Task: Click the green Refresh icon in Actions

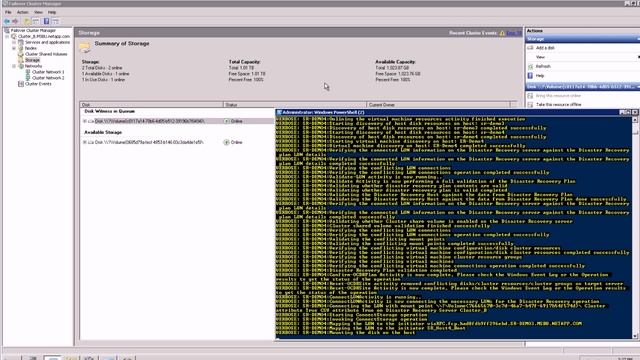Action: (x=530, y=67)
